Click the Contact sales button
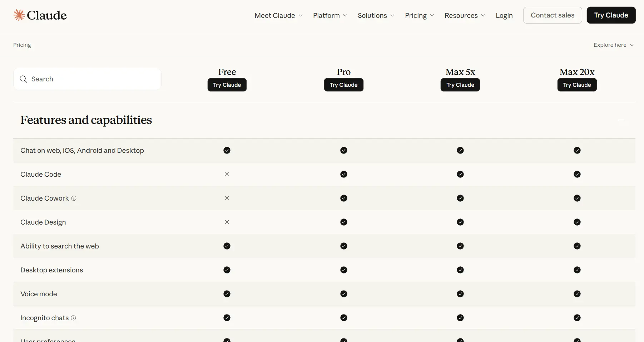644x342 pixels. [553, 15]
